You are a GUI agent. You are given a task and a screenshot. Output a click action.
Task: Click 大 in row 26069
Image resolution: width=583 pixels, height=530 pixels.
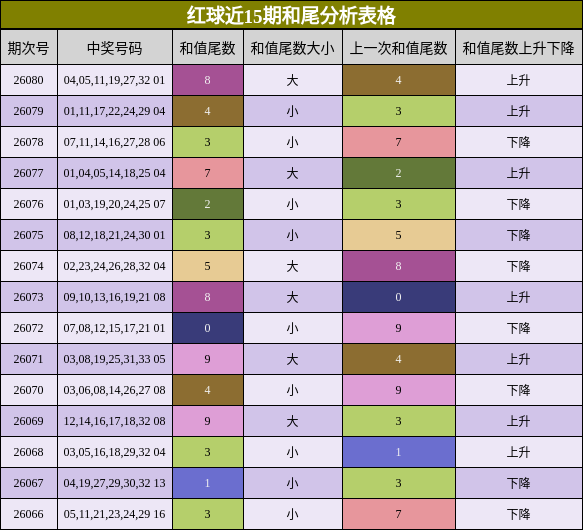pos(293,421)
